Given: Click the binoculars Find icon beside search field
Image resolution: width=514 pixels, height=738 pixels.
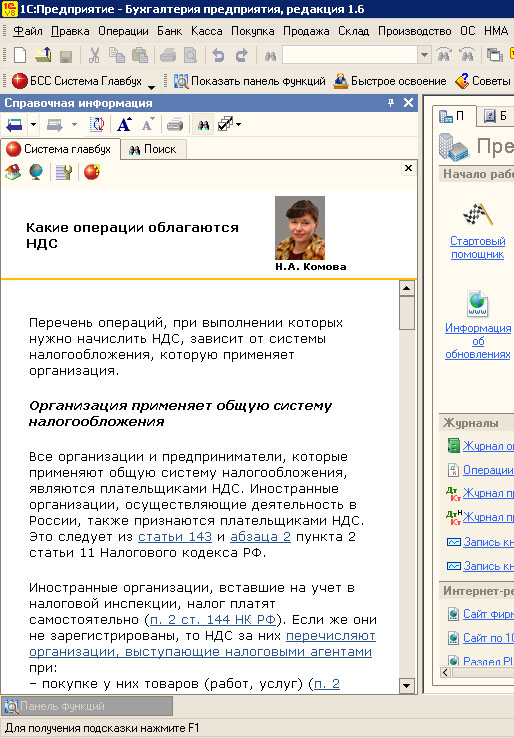Looking at the screenshot, I should coord(270,56).
